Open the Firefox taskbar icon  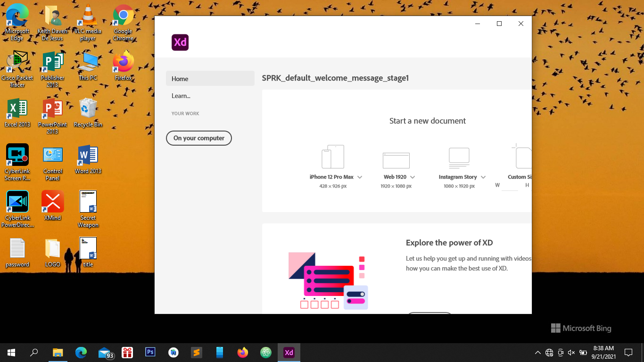243,352
